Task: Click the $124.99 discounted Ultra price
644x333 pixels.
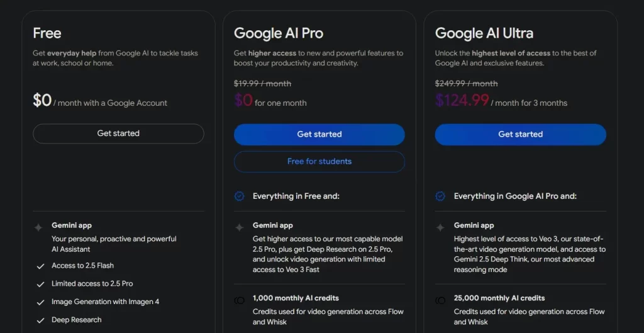Action: point(462,100)
